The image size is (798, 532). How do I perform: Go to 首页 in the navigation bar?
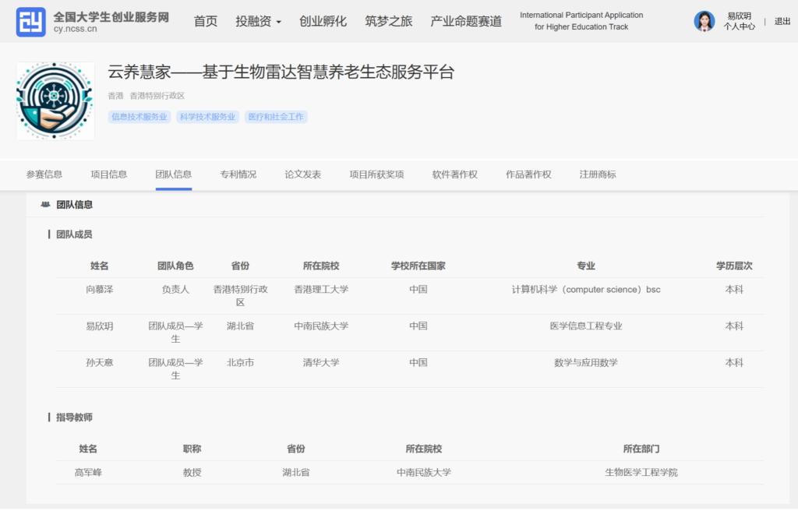click(206, 22)
